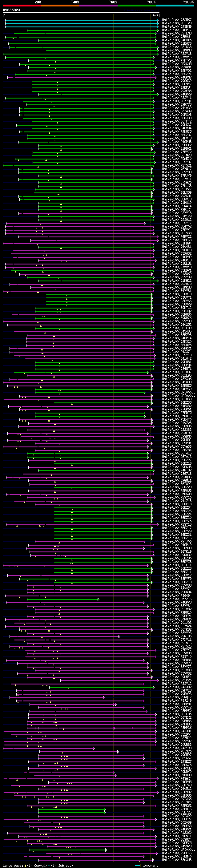197x868 pixels.
Task: Select UniRef100_Q41748 label
Action: coord(177,501)
